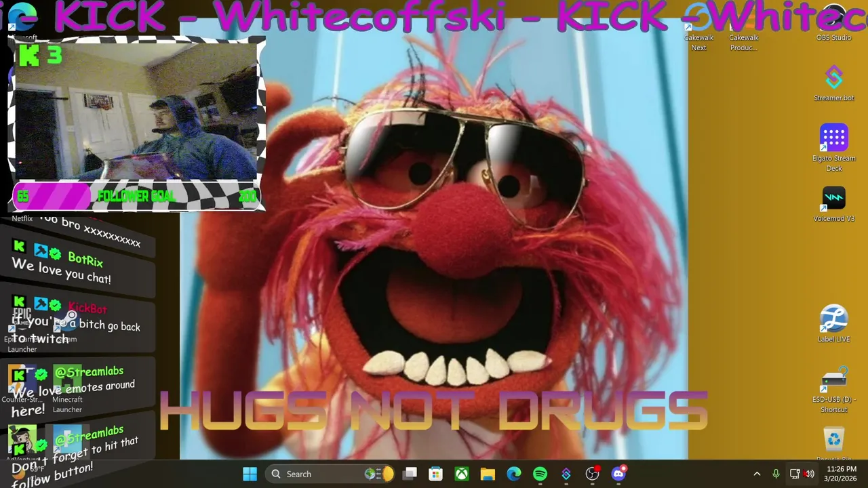Select the Minecraft Launcher desktop icon
868x488 pixels.
(x=67, y=390)
